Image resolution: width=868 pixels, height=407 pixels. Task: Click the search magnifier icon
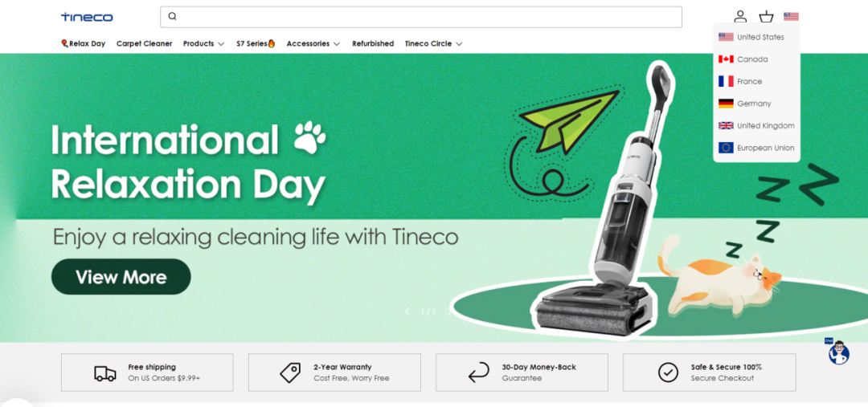point(172,17)
